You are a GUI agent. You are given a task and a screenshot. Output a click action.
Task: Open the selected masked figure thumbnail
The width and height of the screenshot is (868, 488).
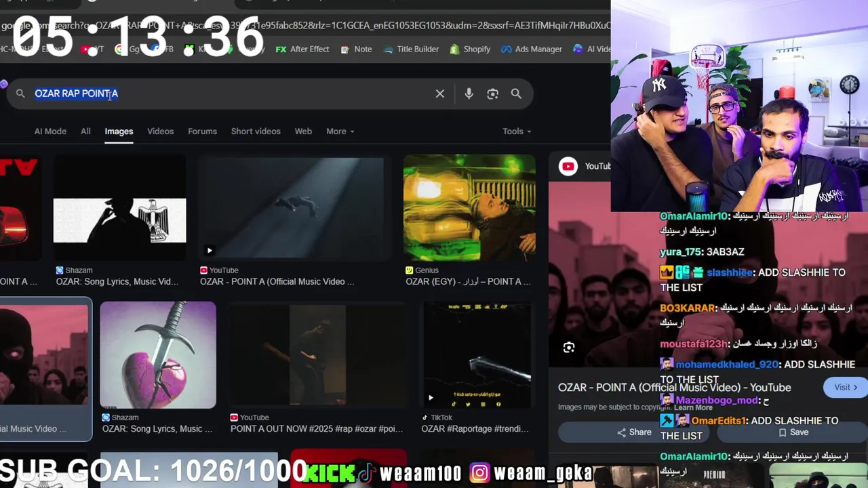tap(43, 355)
